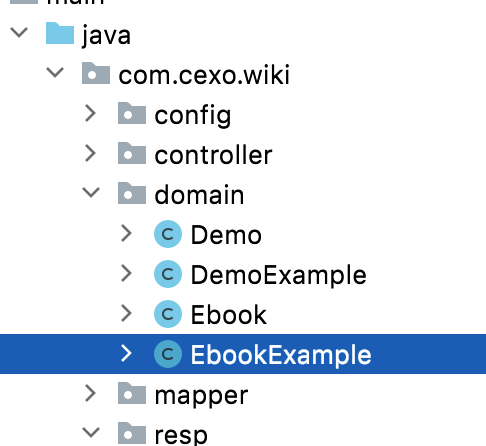This screenshot has height=446, width=486.
Task: Click the controller package folder icon
Action: (x=132, y=153)
